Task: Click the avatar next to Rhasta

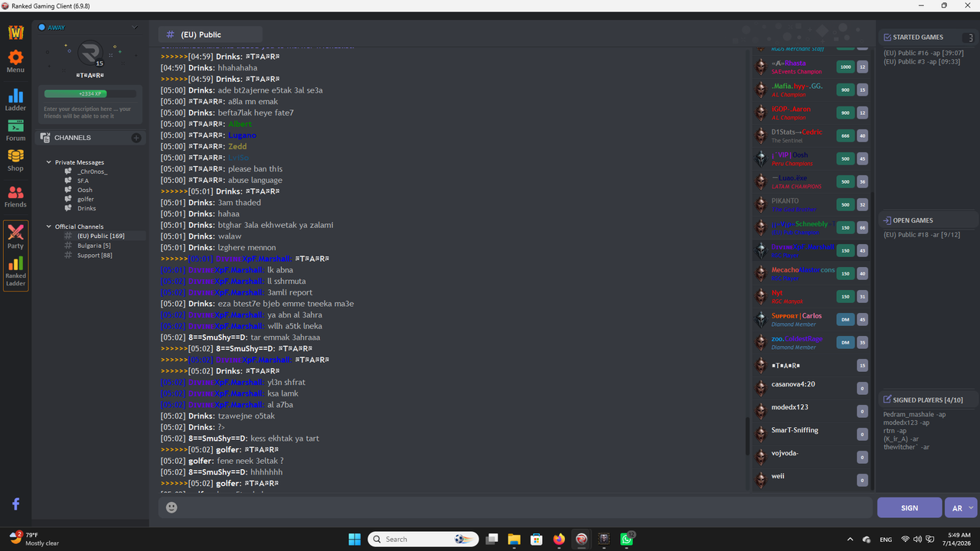Action: pos(760,67)
